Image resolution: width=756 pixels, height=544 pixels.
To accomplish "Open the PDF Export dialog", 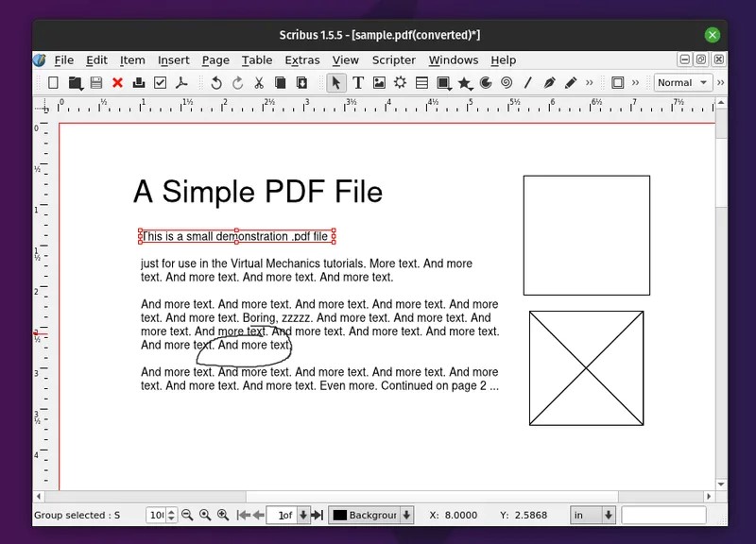I will point(180,83).
